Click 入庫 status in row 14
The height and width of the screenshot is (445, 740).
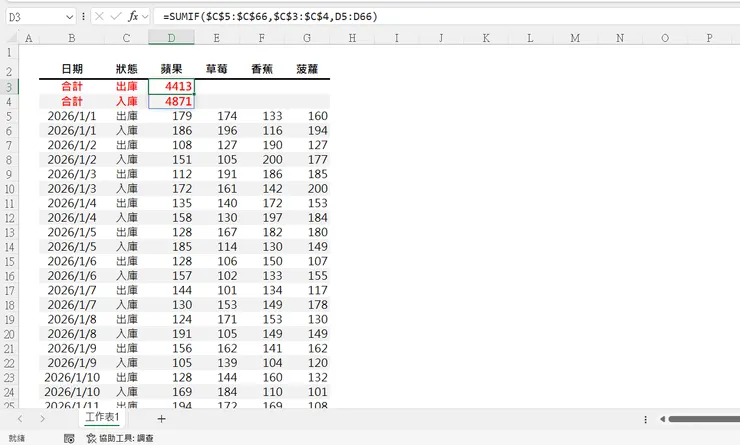[126, 247]
